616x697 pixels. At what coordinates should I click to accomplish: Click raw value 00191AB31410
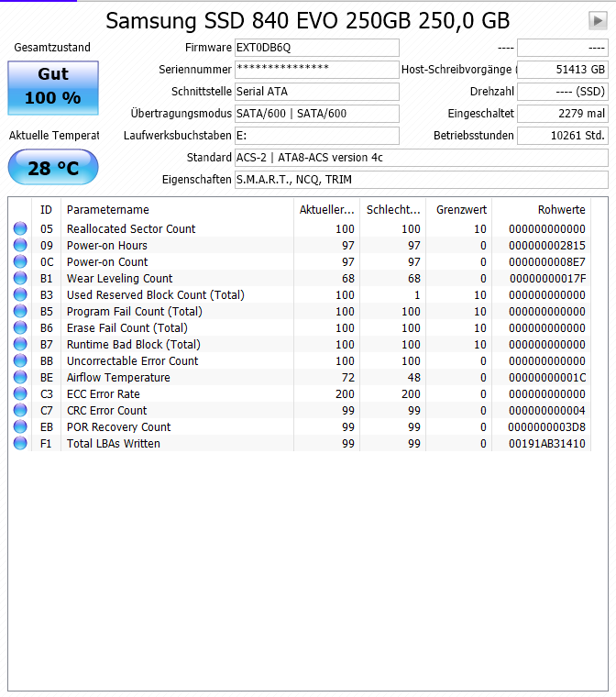coord(547,443)
